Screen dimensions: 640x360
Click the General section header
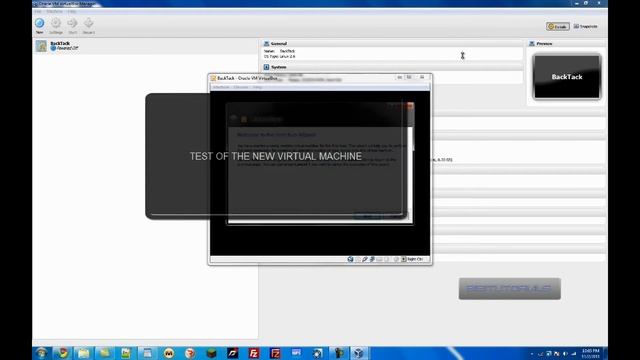click(x=392, y=43)
